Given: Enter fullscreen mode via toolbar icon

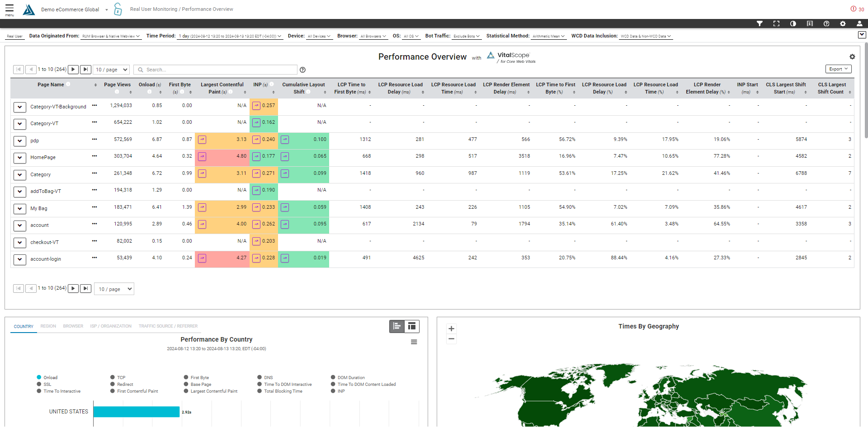Looking at the screenshot, I should pos(776,23).
